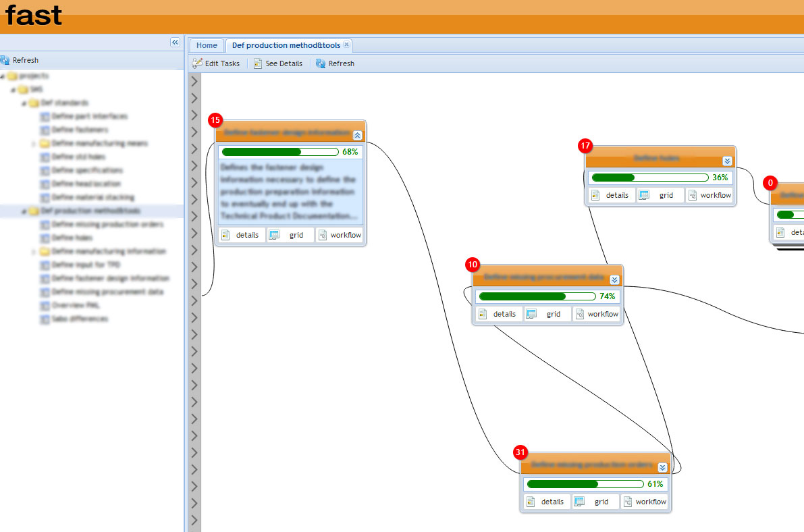Image resolution: width=804 pixels, height=532 pixels.
Task: Click the red badge numbered 15
Action: (215, 121)
